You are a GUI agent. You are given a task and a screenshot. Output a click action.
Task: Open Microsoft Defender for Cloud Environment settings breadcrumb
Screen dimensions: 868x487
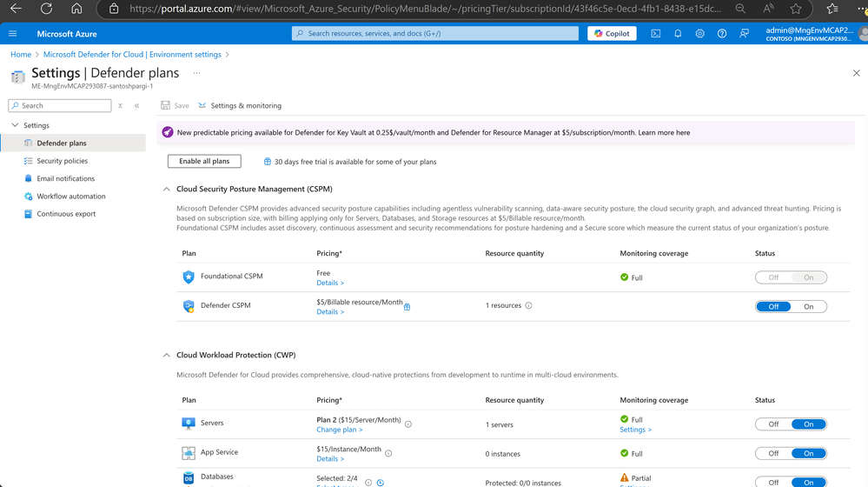point(132,54)
